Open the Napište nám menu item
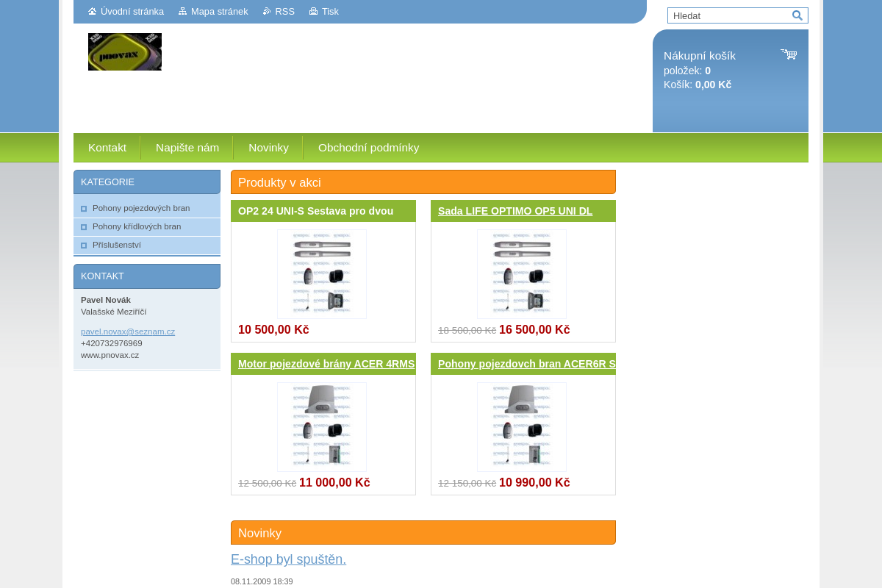 (x=187, y=148)
